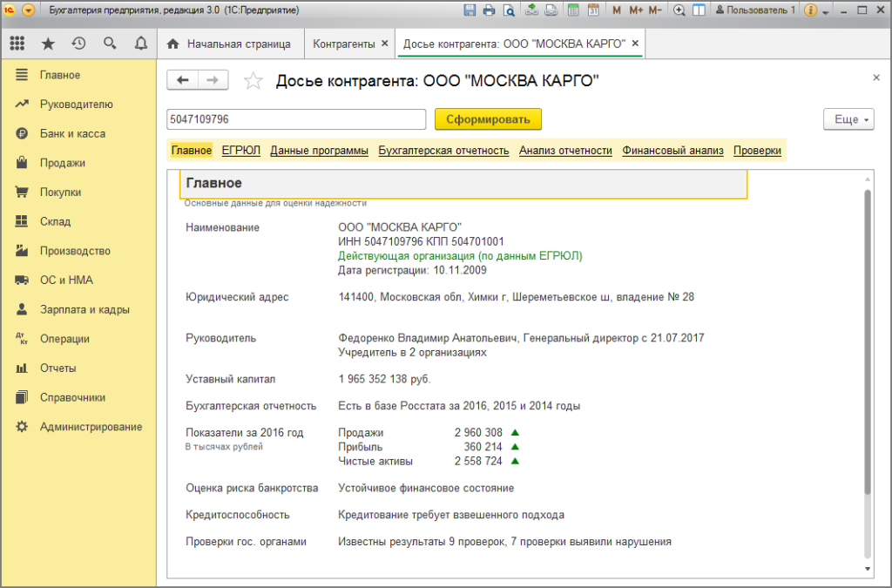Close the dossier form with X
The image size is (892, 588).
pos(876,78)
